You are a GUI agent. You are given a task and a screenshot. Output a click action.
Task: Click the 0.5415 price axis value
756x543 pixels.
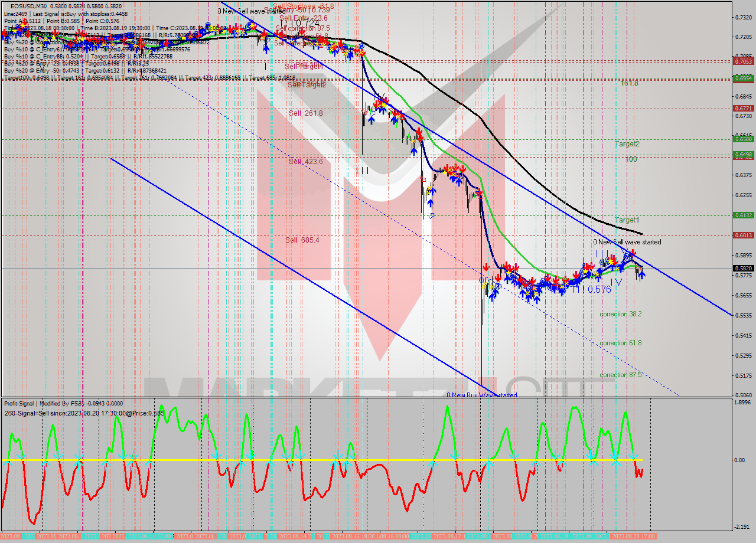click(x=742, y=335)
